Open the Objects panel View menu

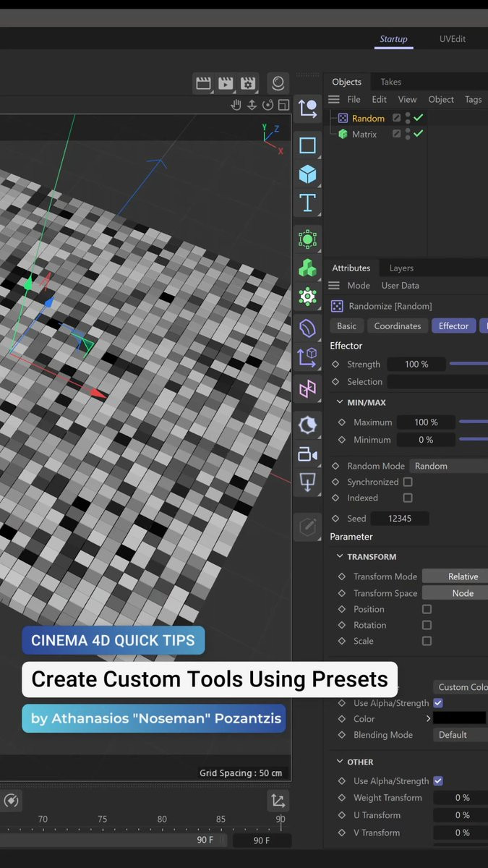pos(408,100)
